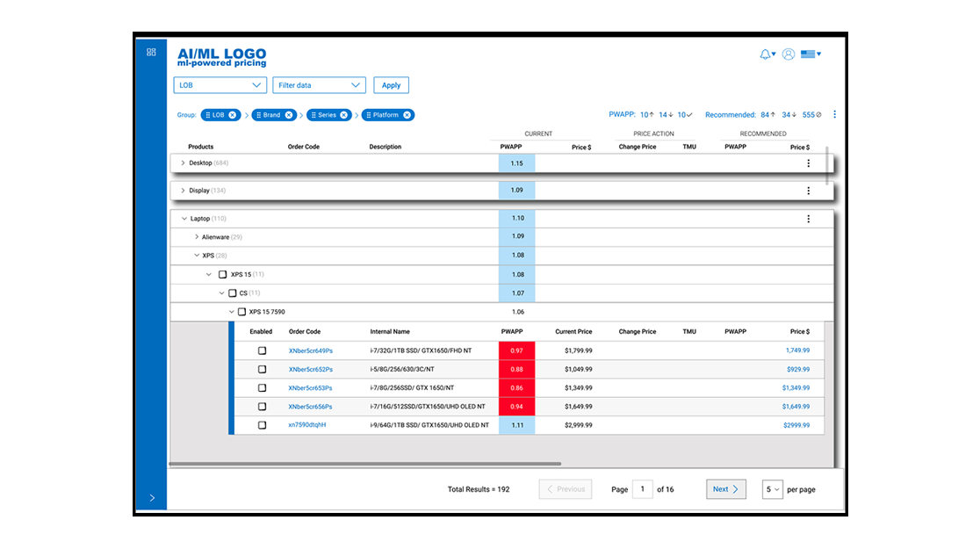Open the notifications bell menu
The height and width of the screenshot is (549, 980).
click(x=767, y=54)
